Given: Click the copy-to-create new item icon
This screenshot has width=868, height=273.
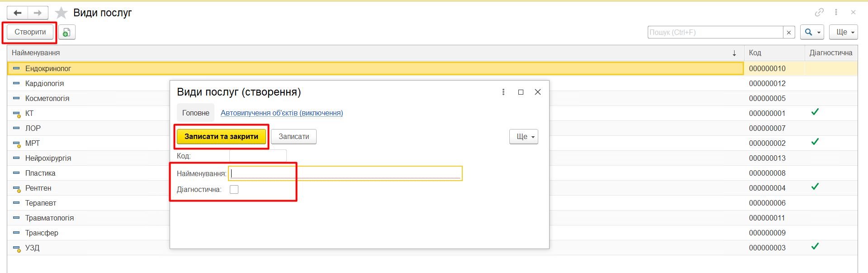Looking at the screenshot, I should pyautogui.click(x=66, y=32).
